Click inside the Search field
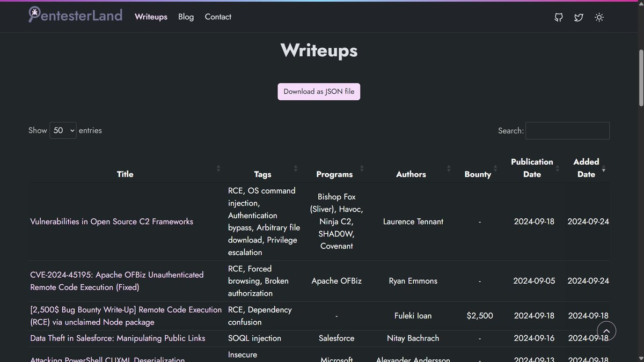This screenshot has height=362, width=644. [x=567, y=130]
